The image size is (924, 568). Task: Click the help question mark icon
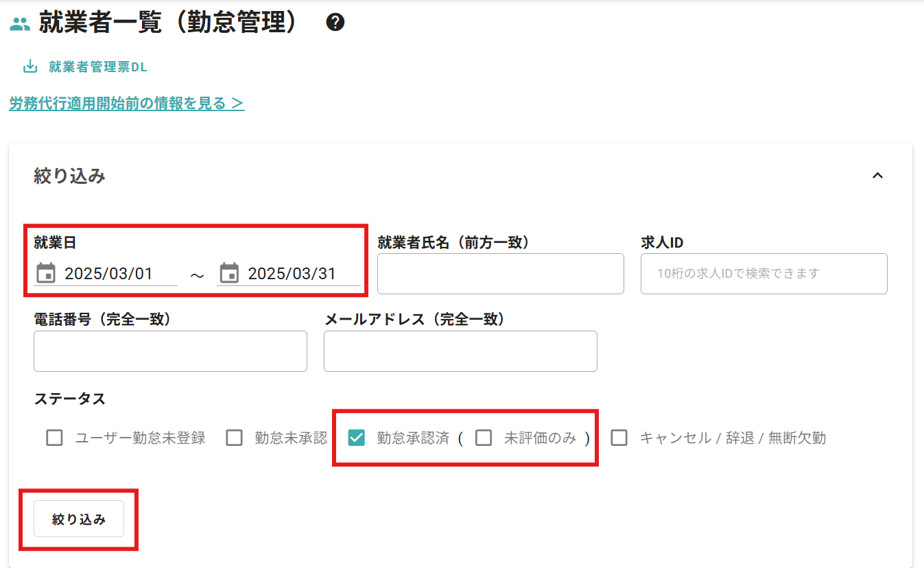coord(335,23)
